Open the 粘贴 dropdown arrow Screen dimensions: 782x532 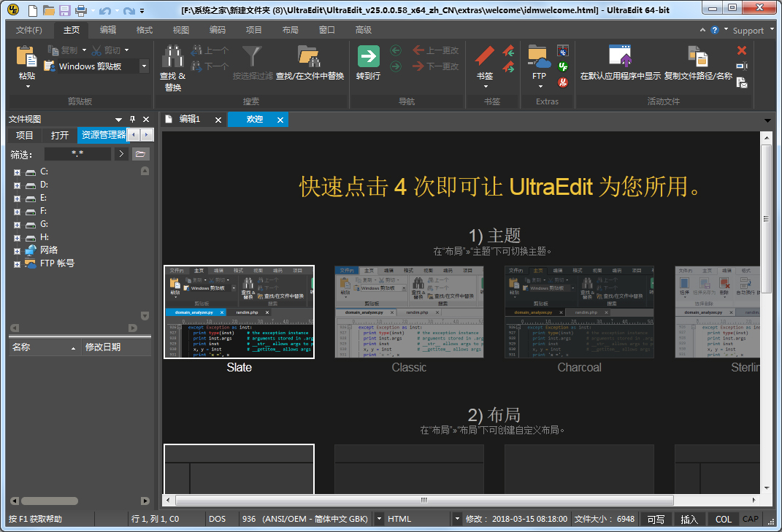28,87
